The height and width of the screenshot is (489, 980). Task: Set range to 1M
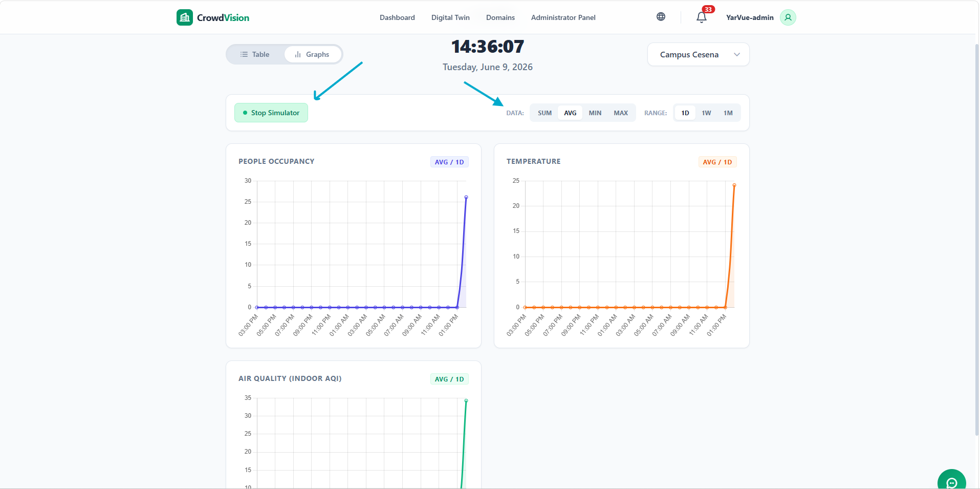pos(728,113)
